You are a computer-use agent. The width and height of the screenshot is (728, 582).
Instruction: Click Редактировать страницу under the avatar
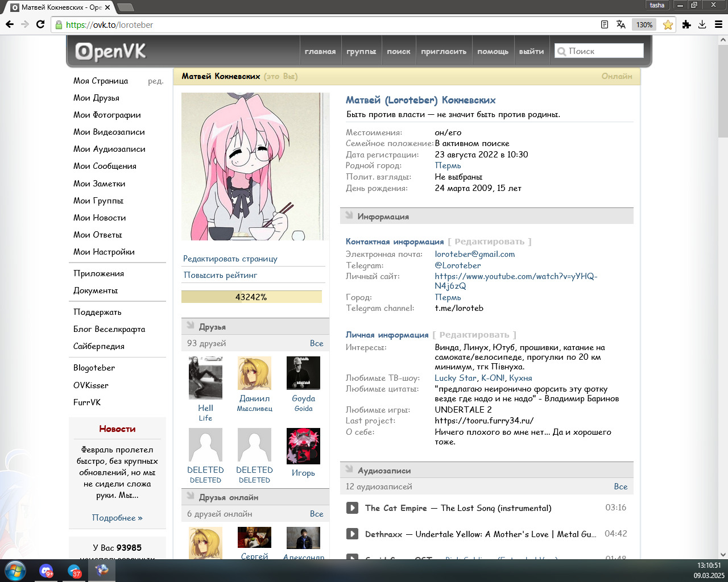coord(230,259)
